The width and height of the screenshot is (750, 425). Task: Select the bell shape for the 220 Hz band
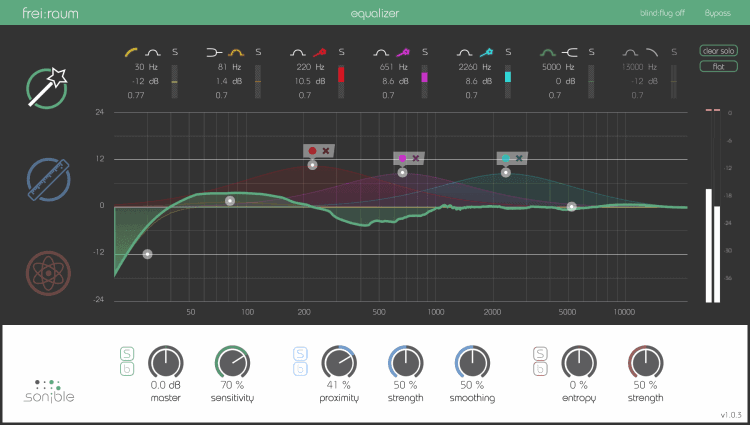tap(298, 52)
